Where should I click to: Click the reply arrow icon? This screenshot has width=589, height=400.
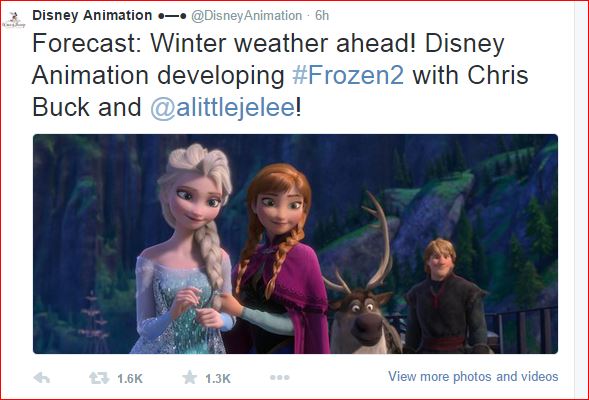pyautogui.click(x=42, y=377)
